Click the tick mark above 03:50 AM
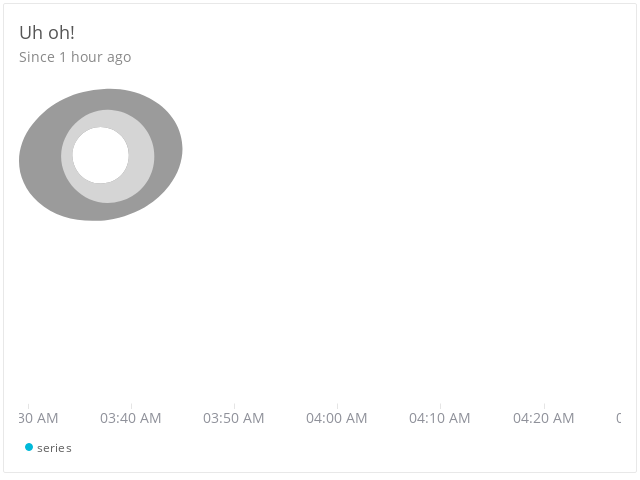The image size is (640, 480). 233,403
